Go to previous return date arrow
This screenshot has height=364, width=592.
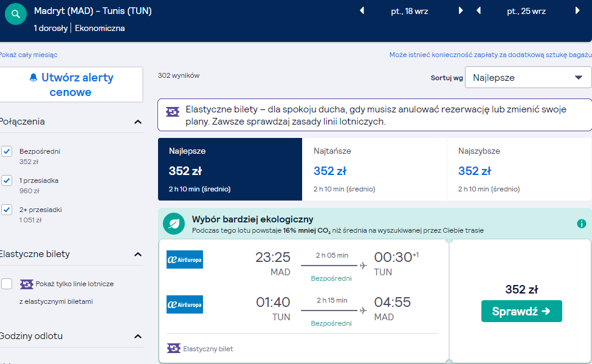point(479,10)
